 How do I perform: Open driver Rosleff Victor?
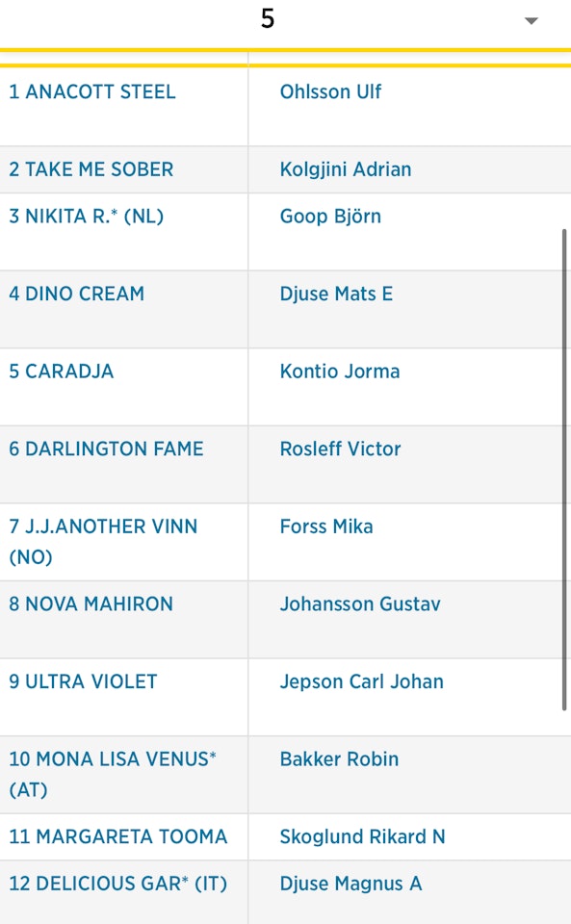click(341, 449)
